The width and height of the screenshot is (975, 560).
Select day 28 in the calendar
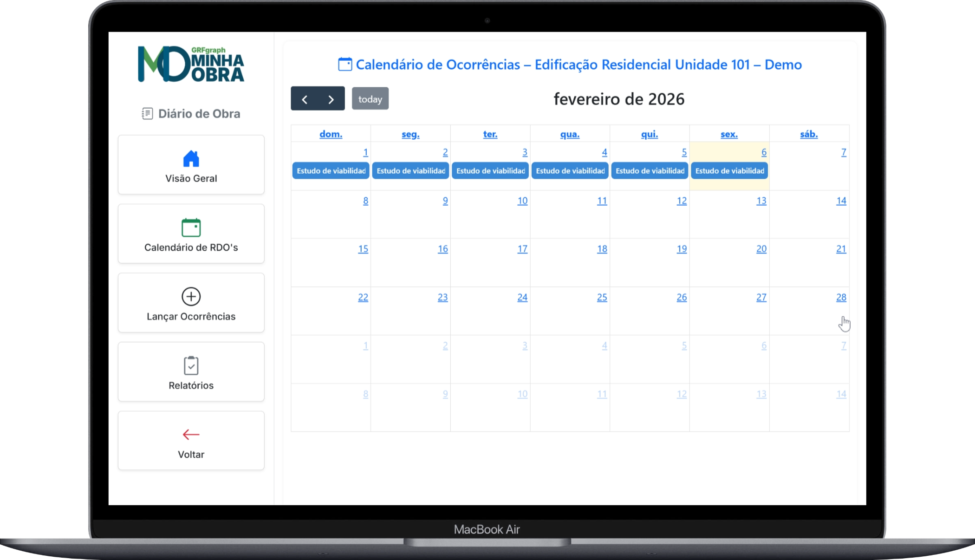click(841, 297)
